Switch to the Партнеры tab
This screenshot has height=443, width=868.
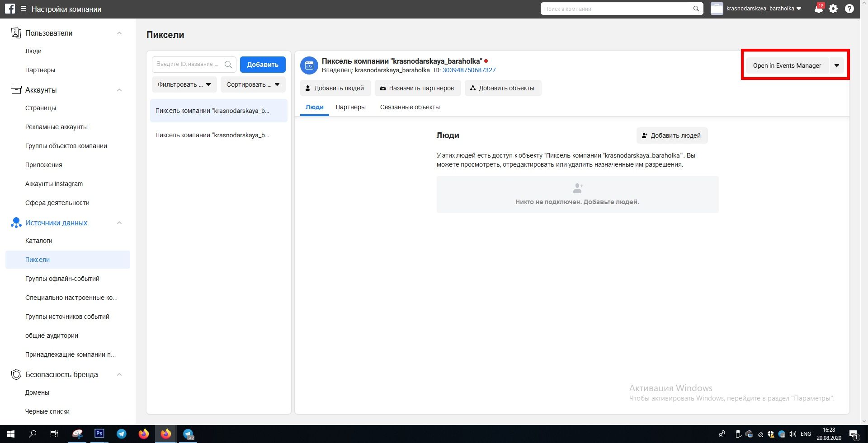point(351,107)
